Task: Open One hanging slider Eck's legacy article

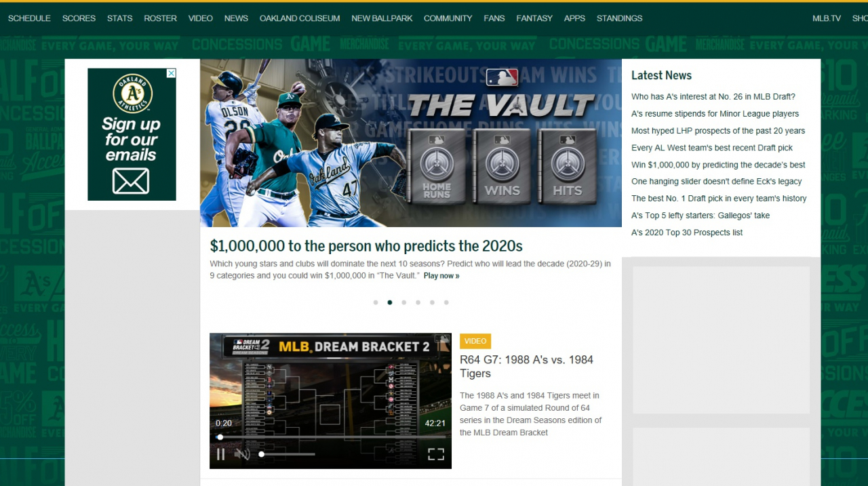Action: [717, 182]
